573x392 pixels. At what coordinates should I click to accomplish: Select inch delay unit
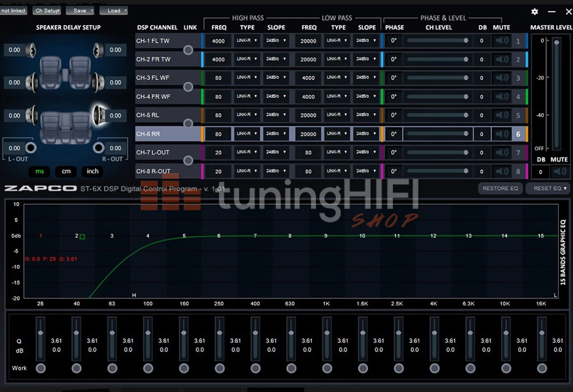click(x=92, y=172)
